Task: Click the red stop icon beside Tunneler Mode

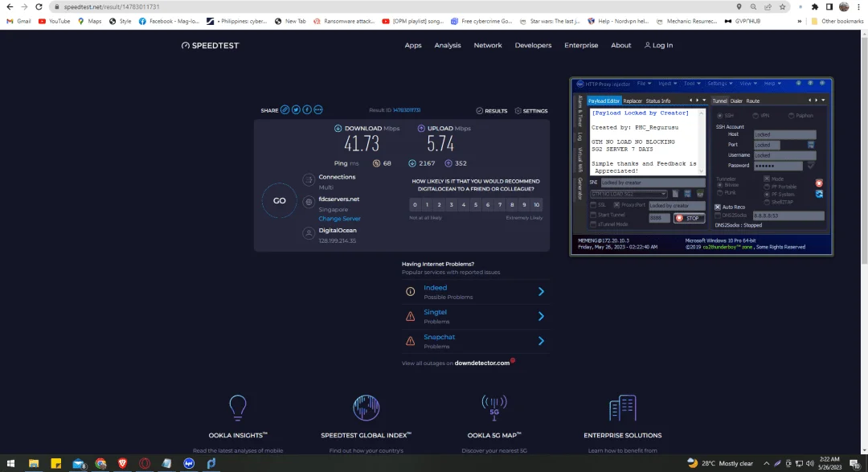Action: (819, 183)
